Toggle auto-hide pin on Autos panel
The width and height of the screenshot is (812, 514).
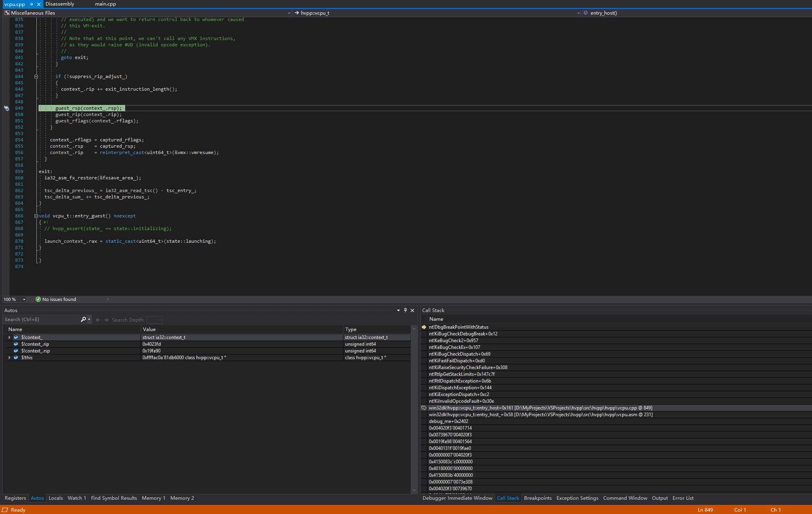pyautogui.click(x=405, y=310)
